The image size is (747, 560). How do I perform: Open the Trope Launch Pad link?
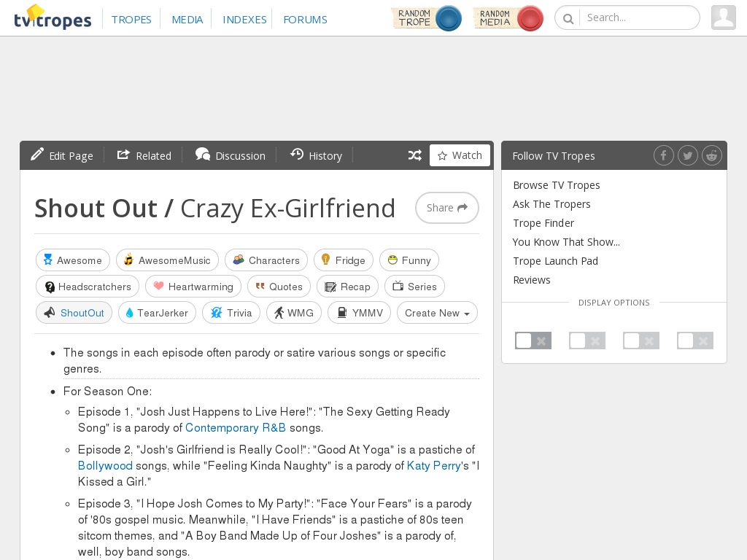pos(555,261)
